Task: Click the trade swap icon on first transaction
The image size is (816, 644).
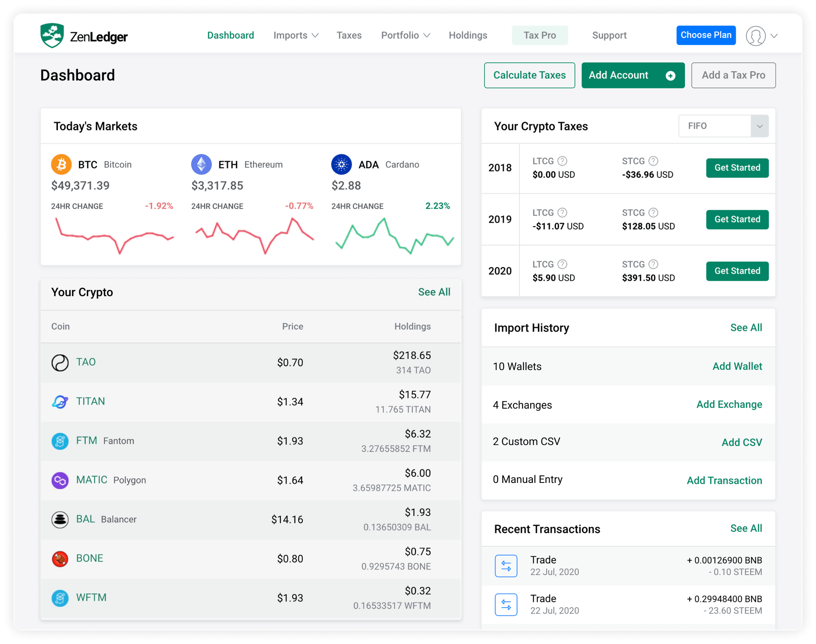Action: (x=506, y=566)
